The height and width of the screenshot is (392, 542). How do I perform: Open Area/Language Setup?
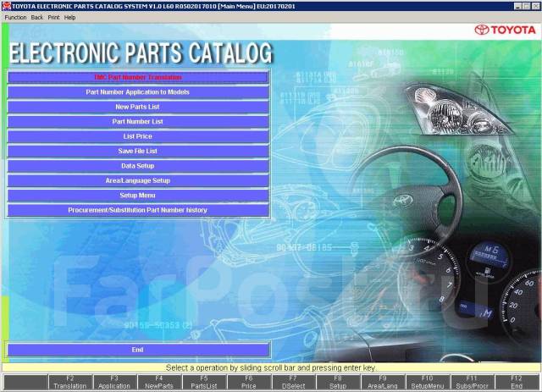[x=137, y=181]
